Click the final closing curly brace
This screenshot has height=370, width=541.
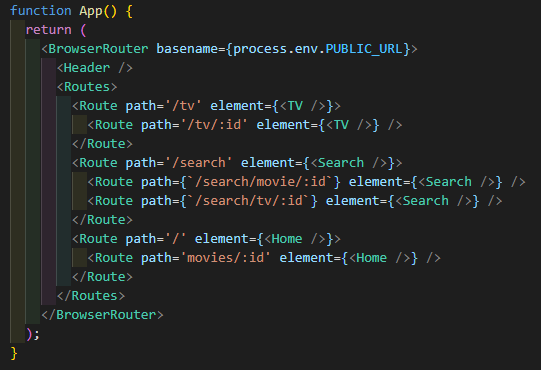(14, 353)
